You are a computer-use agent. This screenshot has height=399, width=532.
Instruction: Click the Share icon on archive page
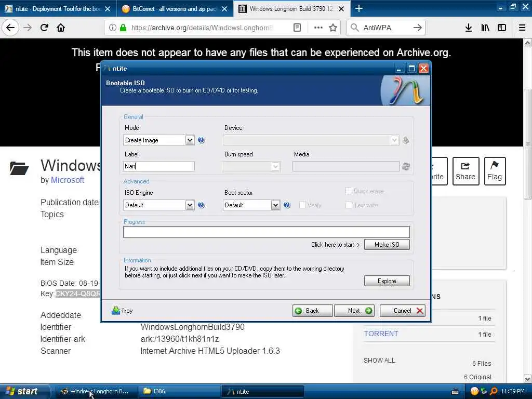[465, 171]
